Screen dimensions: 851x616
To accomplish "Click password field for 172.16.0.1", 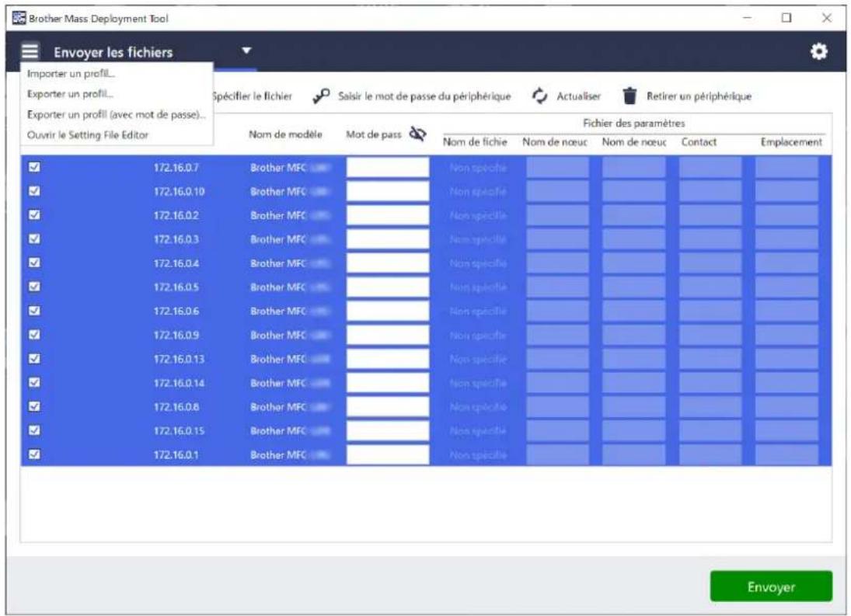I will point(388,454).
